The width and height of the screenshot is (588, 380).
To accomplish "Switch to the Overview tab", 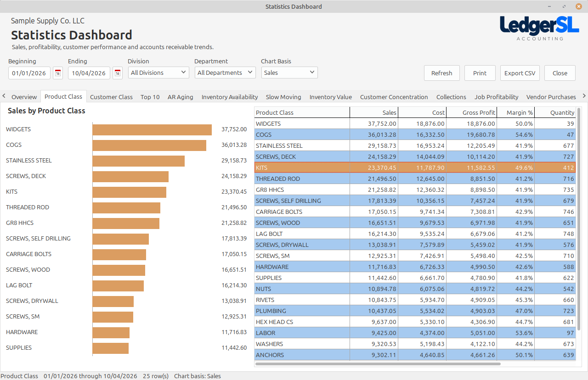I will pyautogui.click(x=24, y=97).
